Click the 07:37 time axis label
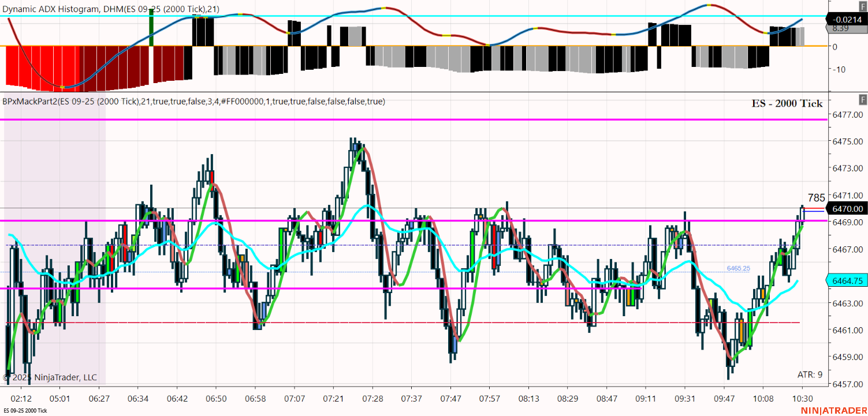The width and height of the screenshot is (868, 416). [x=411, y=398]
